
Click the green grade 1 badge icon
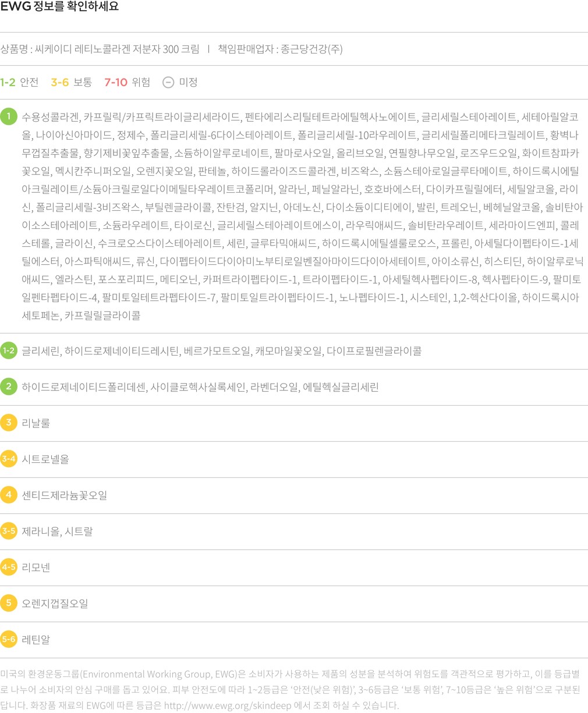tap(9, 116)
